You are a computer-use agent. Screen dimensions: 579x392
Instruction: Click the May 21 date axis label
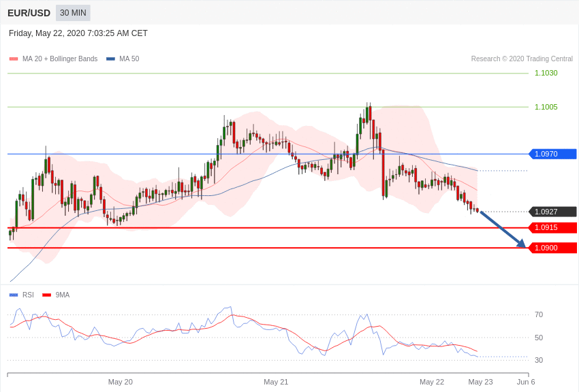[x=276, y=382]
